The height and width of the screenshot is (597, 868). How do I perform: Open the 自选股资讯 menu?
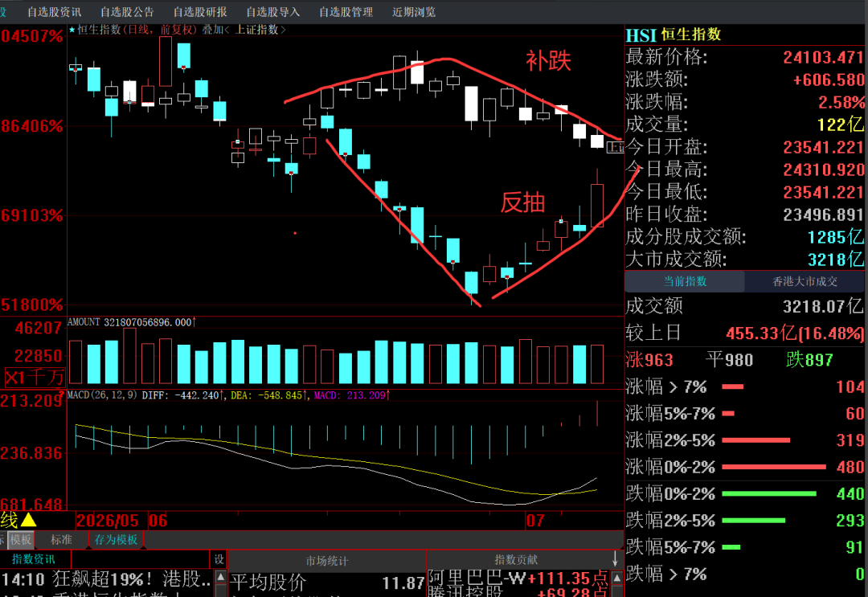point(55,11)
